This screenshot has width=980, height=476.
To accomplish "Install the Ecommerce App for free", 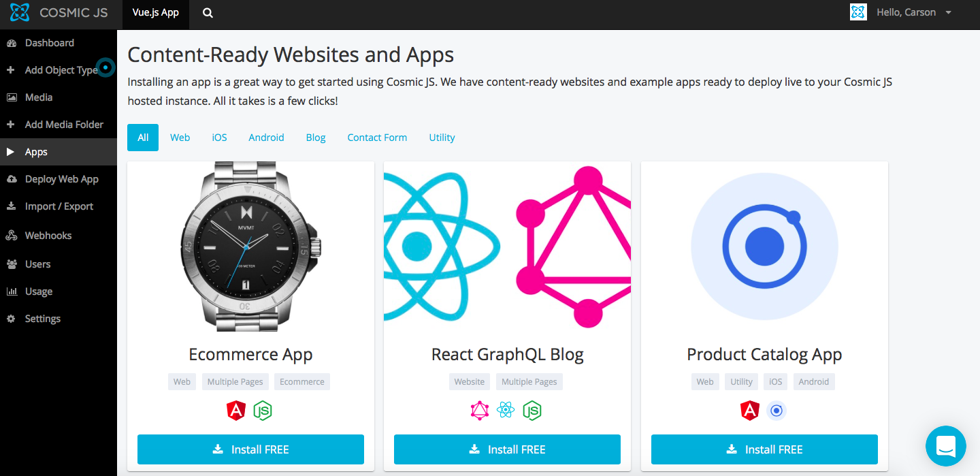I will click(250, 449).
